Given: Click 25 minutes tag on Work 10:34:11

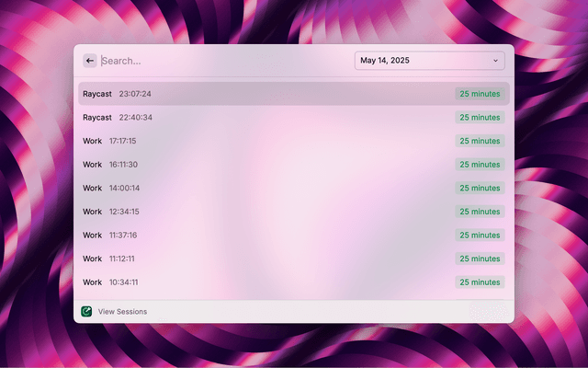Looking at the screenshot, I should point(480,282).
